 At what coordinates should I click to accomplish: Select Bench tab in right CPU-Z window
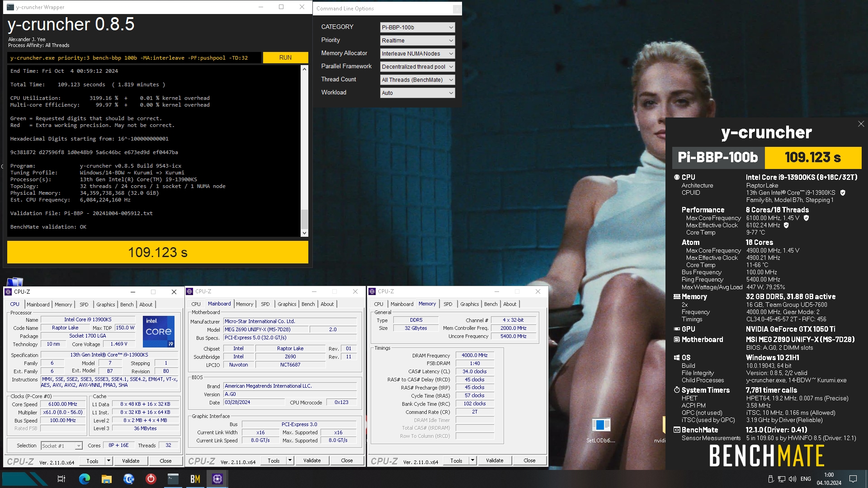[491, 304]
